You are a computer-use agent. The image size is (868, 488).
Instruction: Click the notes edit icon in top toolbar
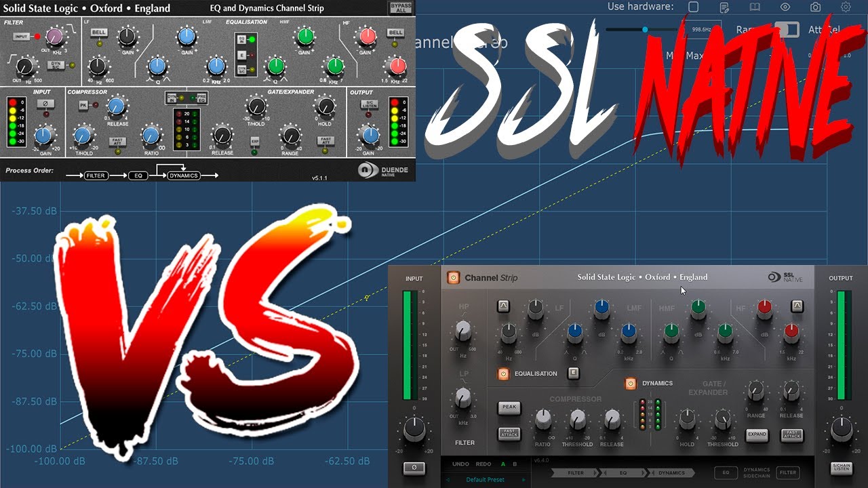pos(724,7)
